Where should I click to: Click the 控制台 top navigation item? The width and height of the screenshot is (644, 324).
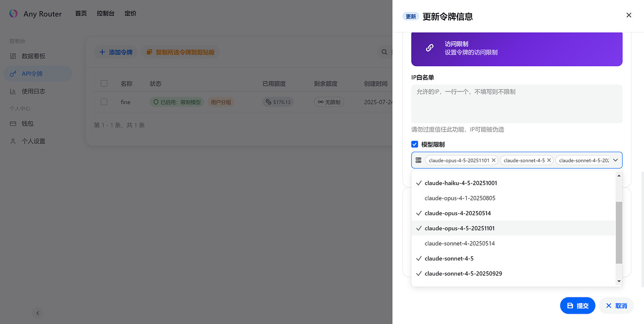click(x=105, y=14)
